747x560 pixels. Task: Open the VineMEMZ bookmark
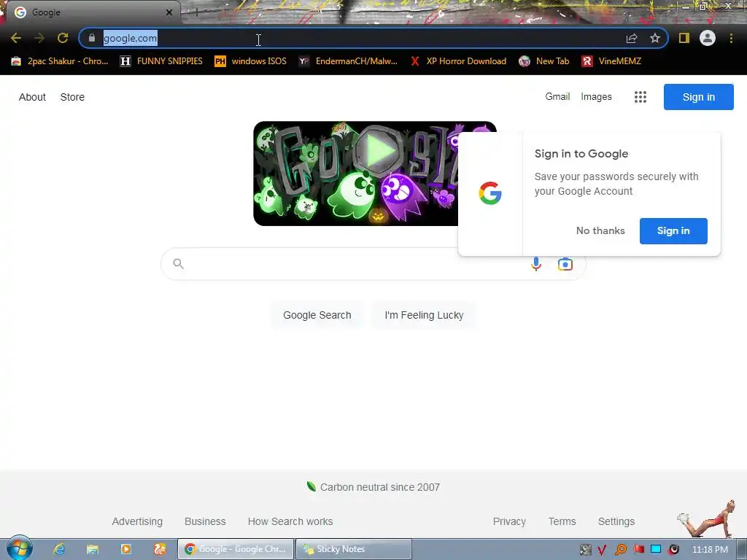point(612,61)
